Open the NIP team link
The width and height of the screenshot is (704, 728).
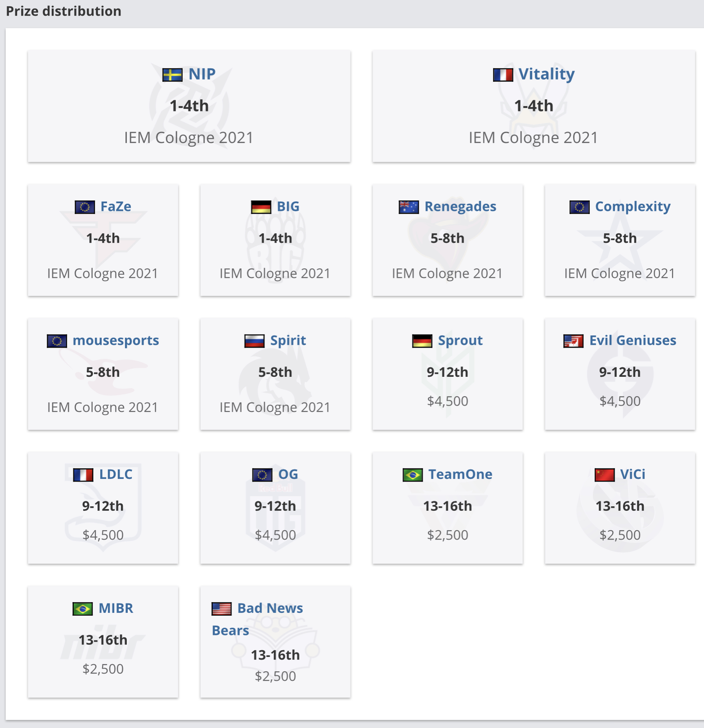202,74
